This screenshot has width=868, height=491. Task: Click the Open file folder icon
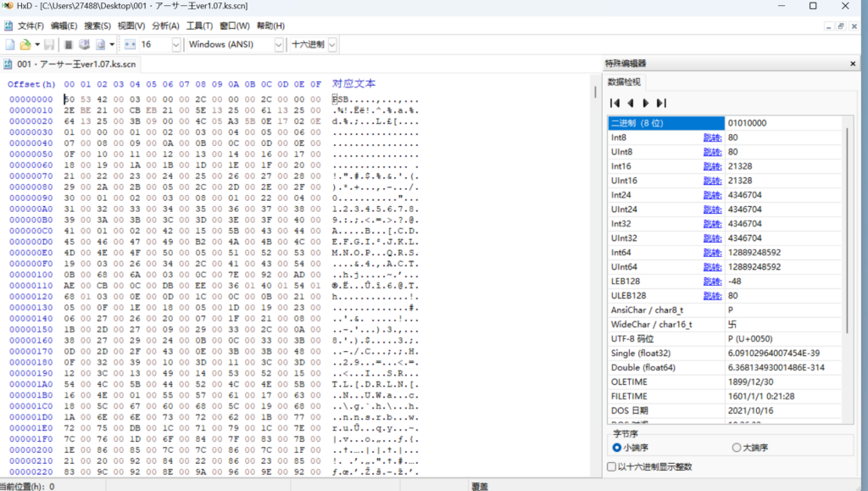25,44
